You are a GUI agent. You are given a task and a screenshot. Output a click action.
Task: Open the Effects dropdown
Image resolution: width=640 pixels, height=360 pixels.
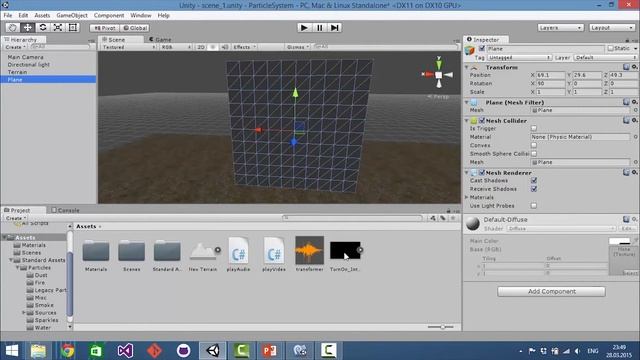tap(244, 47)
